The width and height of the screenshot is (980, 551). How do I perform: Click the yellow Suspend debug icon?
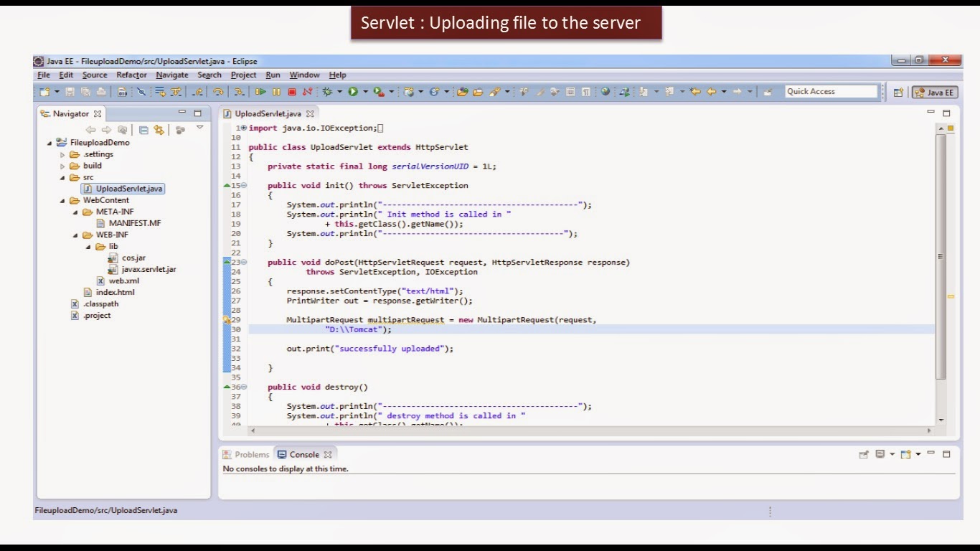point(277,92)
